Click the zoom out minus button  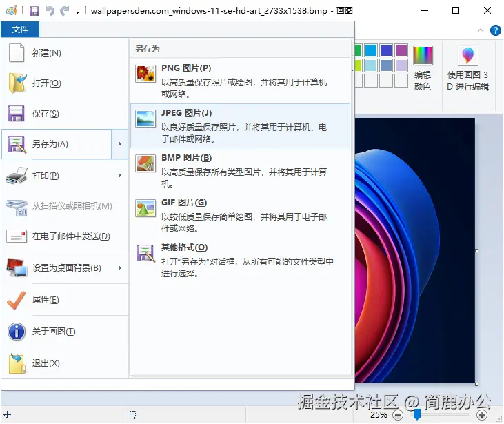398,415
